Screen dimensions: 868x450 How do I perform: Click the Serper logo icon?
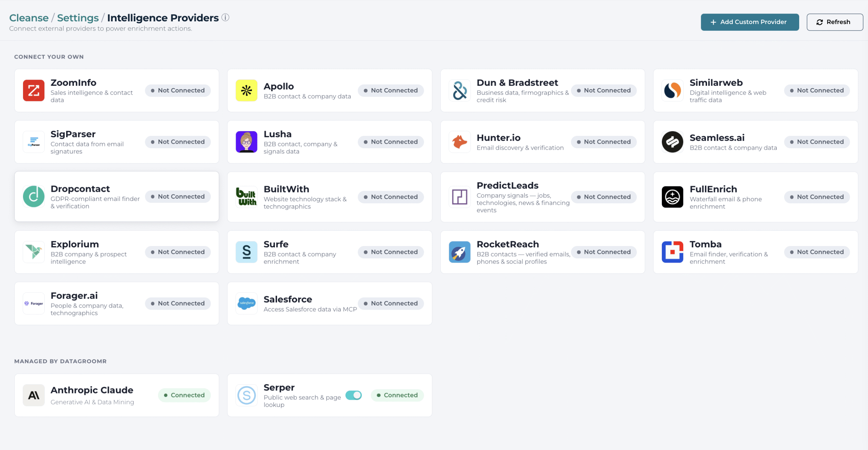coord(246,395)
